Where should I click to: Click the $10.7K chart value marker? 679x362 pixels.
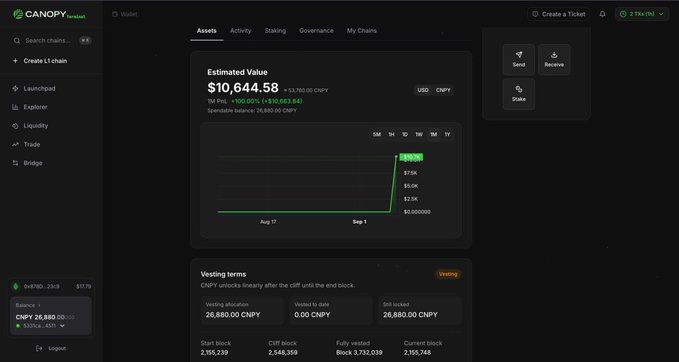(411, 157)
